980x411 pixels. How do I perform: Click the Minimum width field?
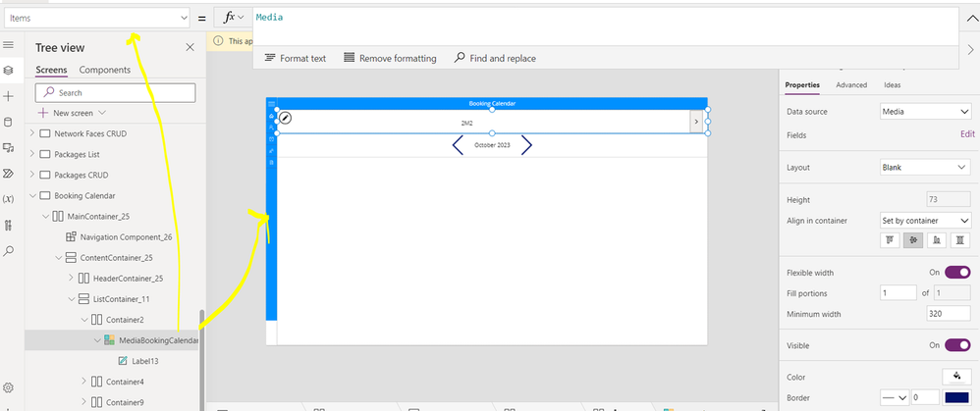(x=949, y=314)
